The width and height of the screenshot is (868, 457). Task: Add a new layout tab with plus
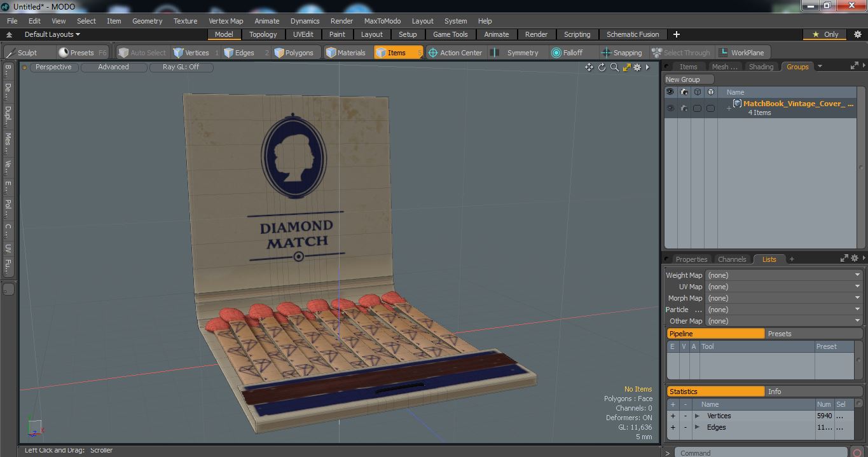pos(677,34)
